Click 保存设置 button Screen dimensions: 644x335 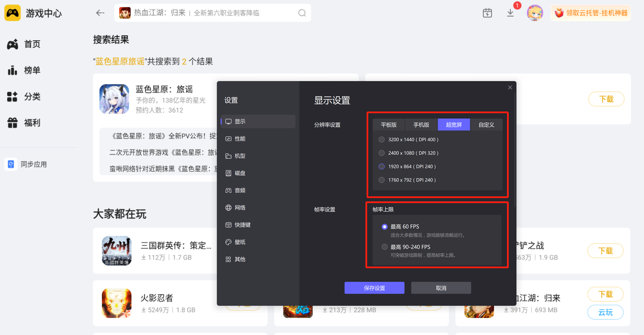point(374,288)
